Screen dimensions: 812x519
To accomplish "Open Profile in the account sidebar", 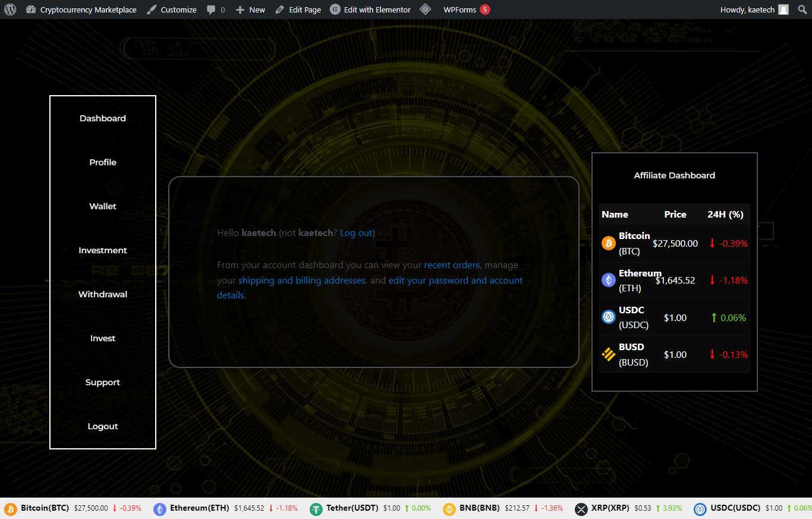I will tap(103, 162).
